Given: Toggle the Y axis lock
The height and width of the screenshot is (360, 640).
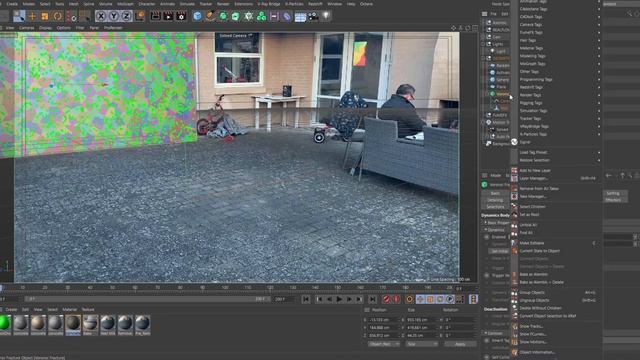Looking at the screenshot, I should pos(113,16).
